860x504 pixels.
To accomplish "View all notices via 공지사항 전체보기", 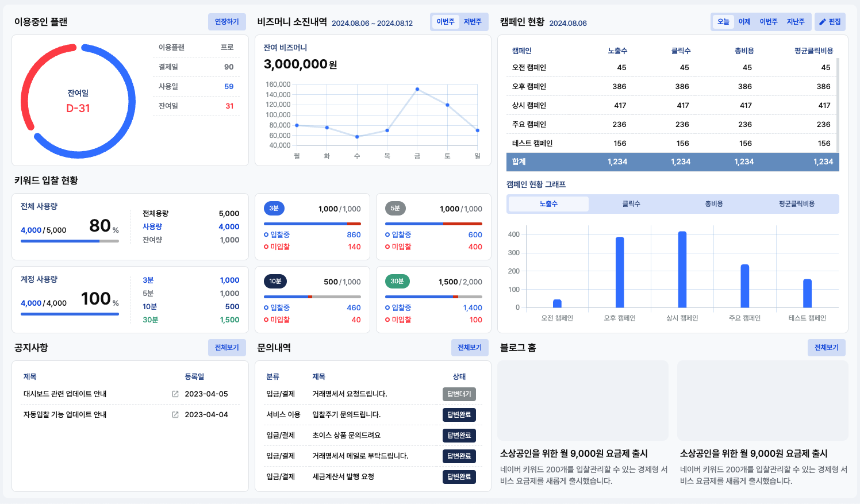I will [x=226, y=348].
